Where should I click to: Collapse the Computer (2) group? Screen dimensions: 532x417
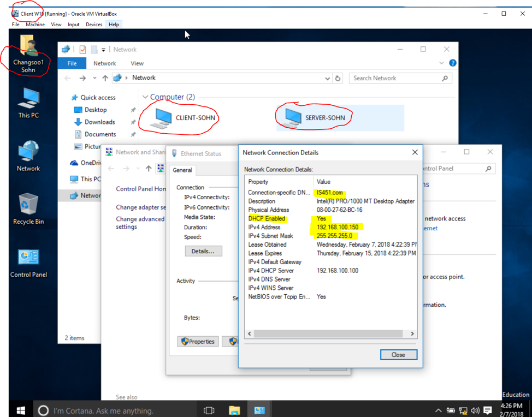tap(145, 97)
